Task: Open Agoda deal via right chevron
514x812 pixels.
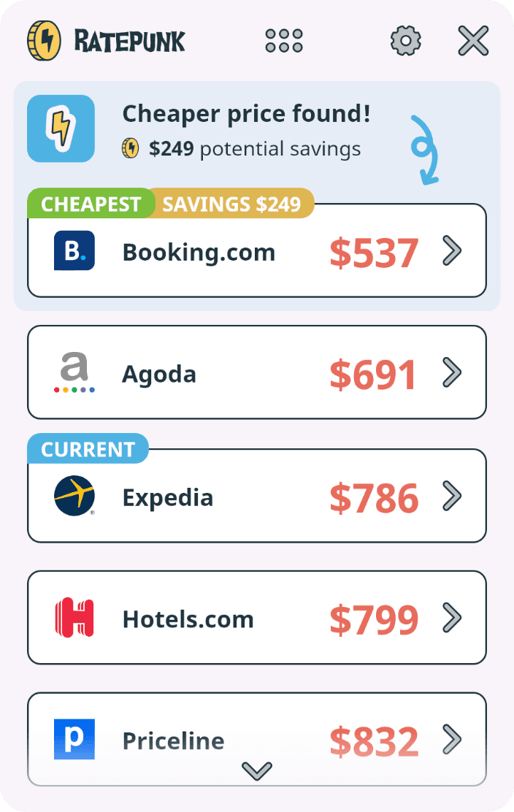Action: click(x=452, y=372)
